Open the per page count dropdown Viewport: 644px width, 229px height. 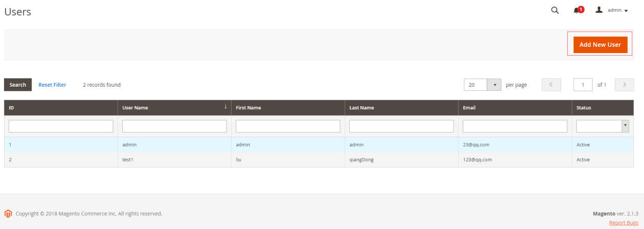coord(494,85)
